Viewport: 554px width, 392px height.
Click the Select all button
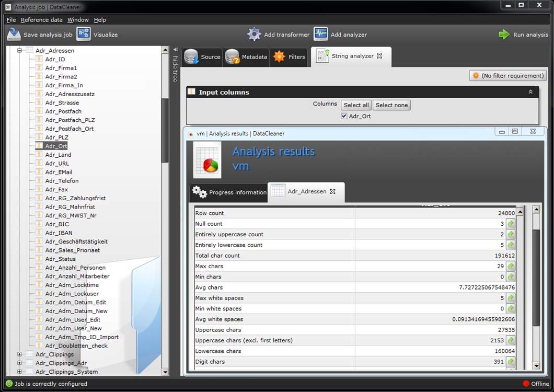[x=356, y=105]
